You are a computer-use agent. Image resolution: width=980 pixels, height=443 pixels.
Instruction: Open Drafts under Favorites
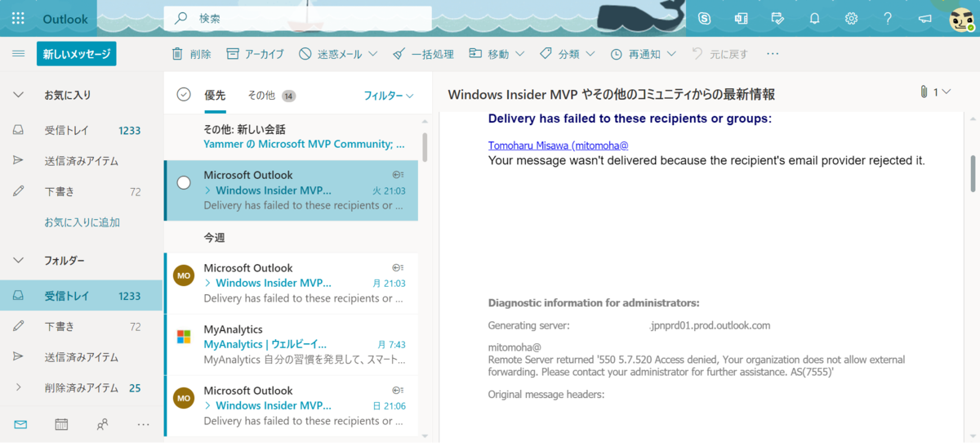click(x=82, y=192)
